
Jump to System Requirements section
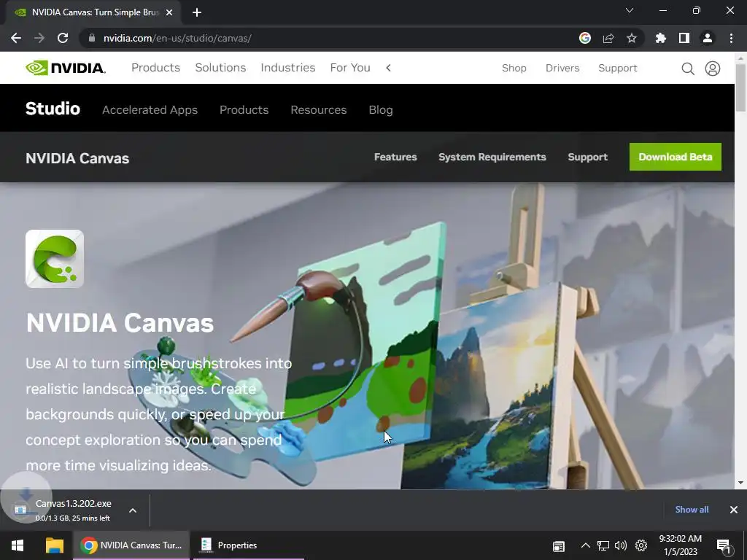coord(492,157)
